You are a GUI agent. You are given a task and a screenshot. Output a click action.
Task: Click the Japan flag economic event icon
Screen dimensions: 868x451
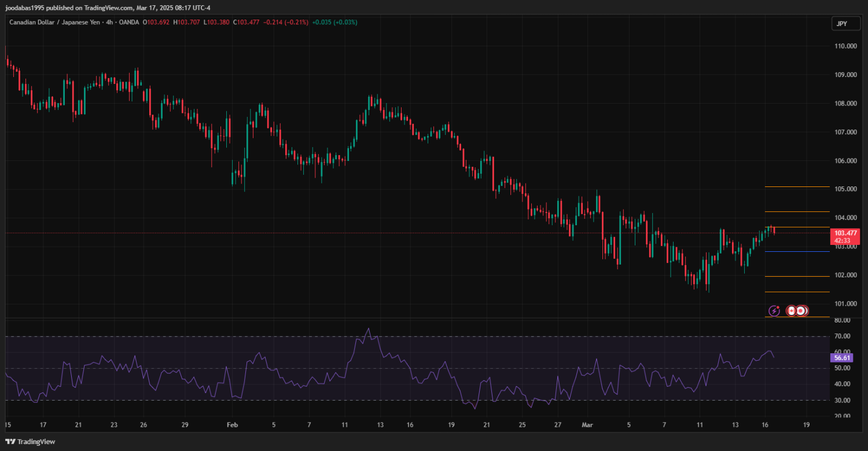(801, 311)
